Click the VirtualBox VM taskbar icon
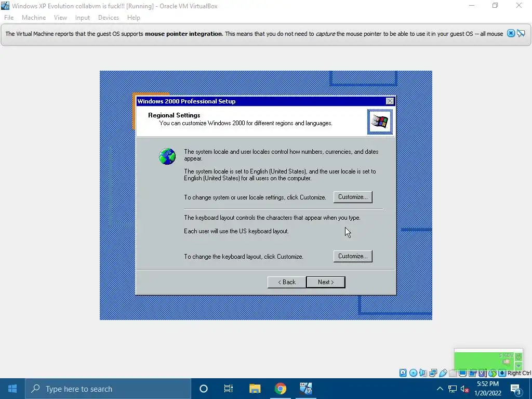This screenshot has height=399, width=532. click(305, 389)
